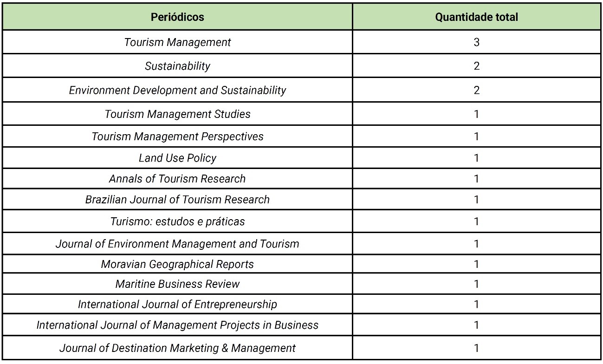The image size is (603, 364).
Task: Click Moravian Geographical Reports cell
Action: click(177, 265)
